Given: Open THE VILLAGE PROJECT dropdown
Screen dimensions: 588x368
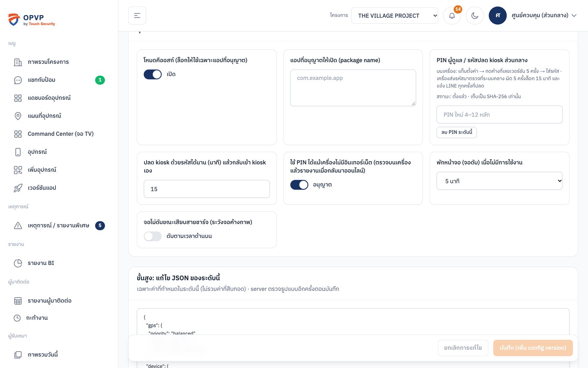Looking at the screenshot, I should (394, 15).
